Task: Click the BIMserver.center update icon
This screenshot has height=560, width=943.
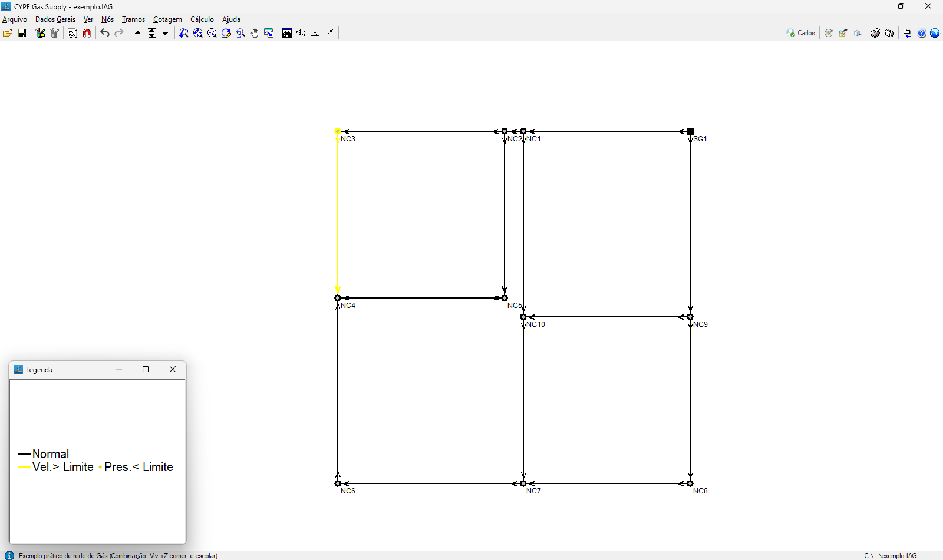Action: (x=829, y=33)
